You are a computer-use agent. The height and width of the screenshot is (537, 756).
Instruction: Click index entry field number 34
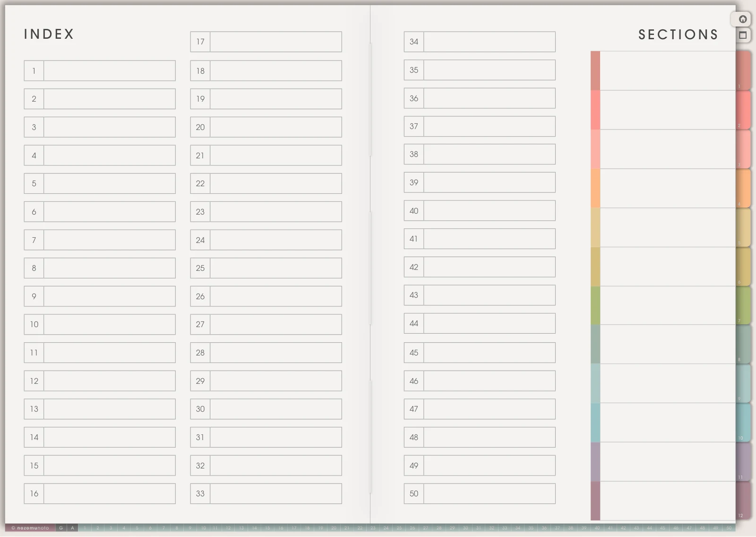pos(490,42)
